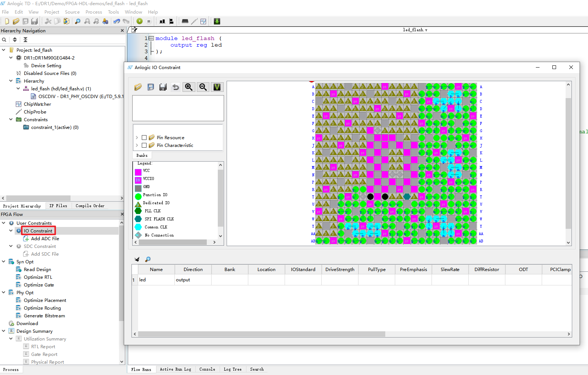Click the green Run button in toolbar

coord(140,21)
